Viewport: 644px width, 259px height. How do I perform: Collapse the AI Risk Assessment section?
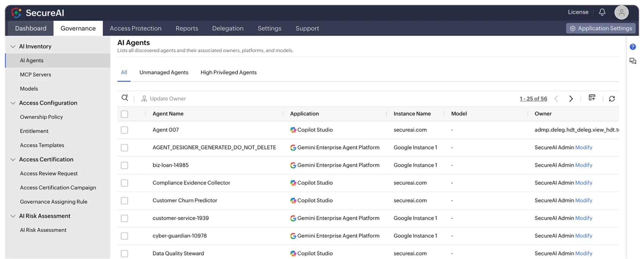(13, 216)
